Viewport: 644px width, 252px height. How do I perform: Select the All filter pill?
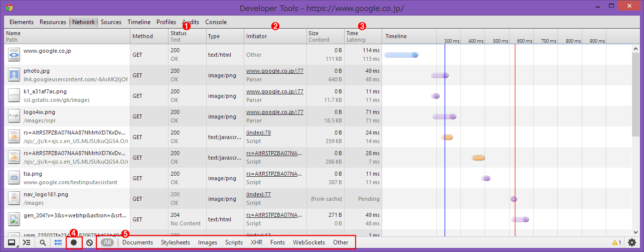click(108, 242)
